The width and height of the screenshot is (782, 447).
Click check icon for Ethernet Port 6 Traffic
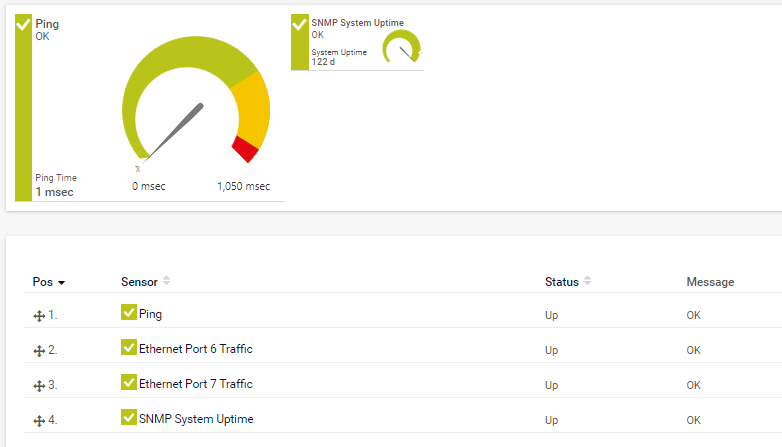[x=128, y=348]
